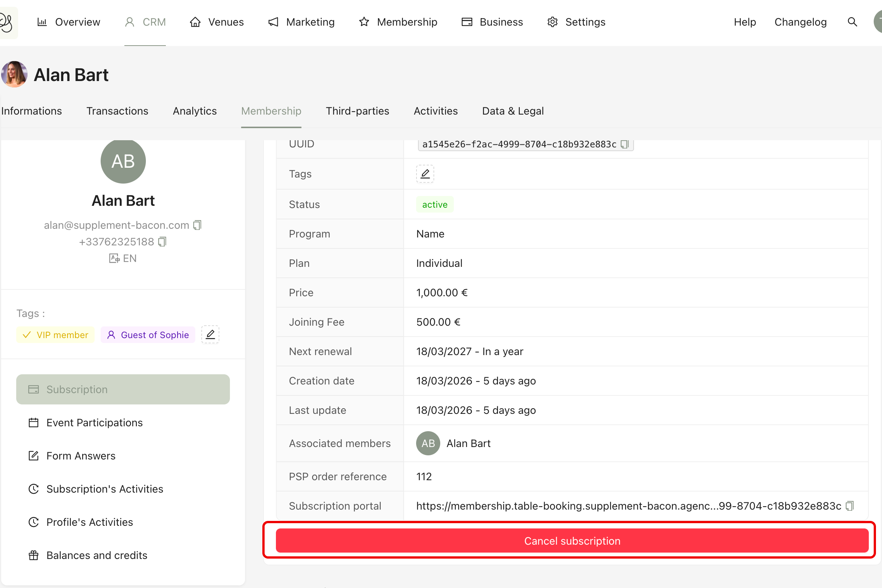The height and width of the screenshot is (588, 882).
Task: Open Balances and credits section
Action: 96,555
